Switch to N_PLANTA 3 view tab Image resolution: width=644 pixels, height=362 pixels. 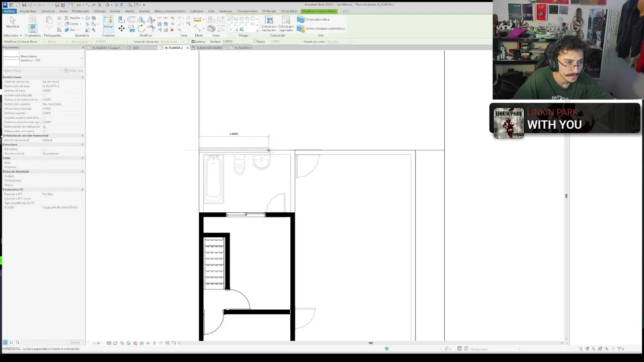243,48
